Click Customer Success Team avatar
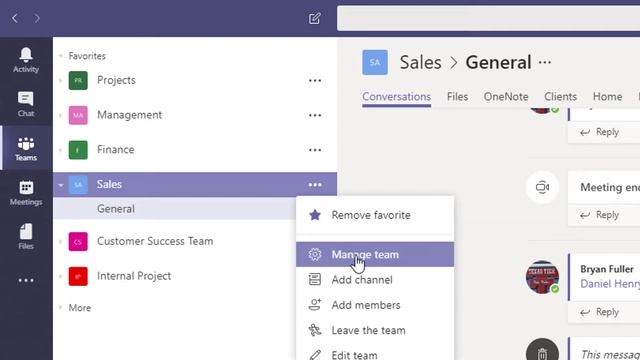 click(x=78, y=241)
